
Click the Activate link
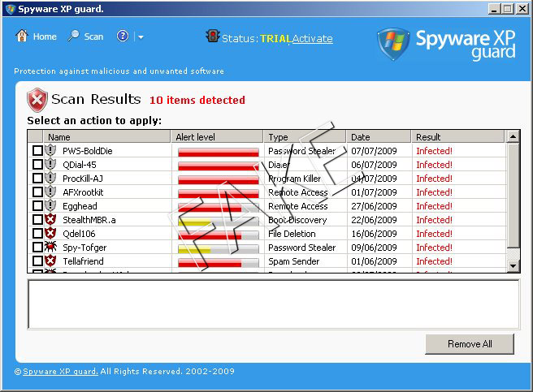[x=312, y=39]
